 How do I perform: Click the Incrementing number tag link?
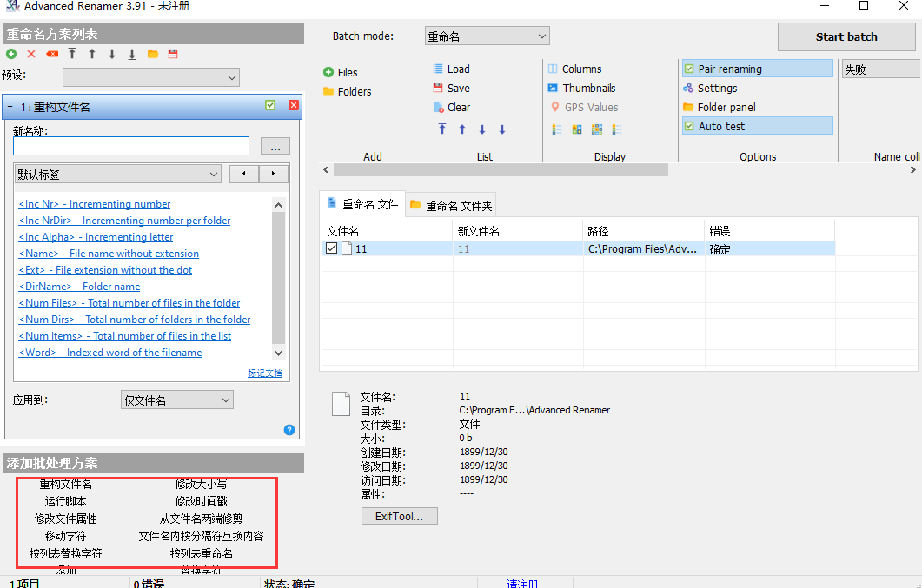pyautogui.click(x=94, y=203)
